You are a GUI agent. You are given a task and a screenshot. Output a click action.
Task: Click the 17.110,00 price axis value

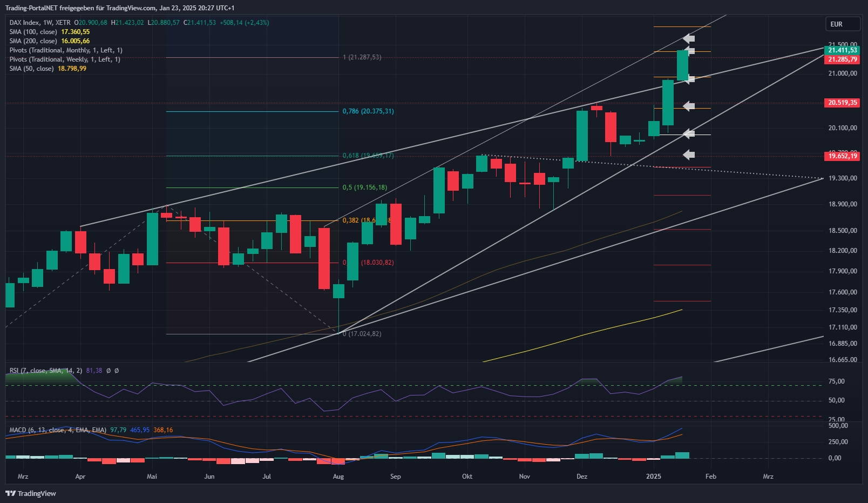click(x=843, y=327)
